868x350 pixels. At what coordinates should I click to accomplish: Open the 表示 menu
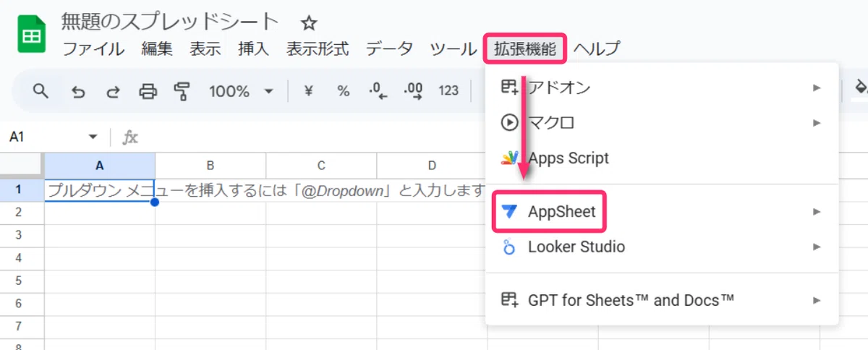tap(205, 49)
